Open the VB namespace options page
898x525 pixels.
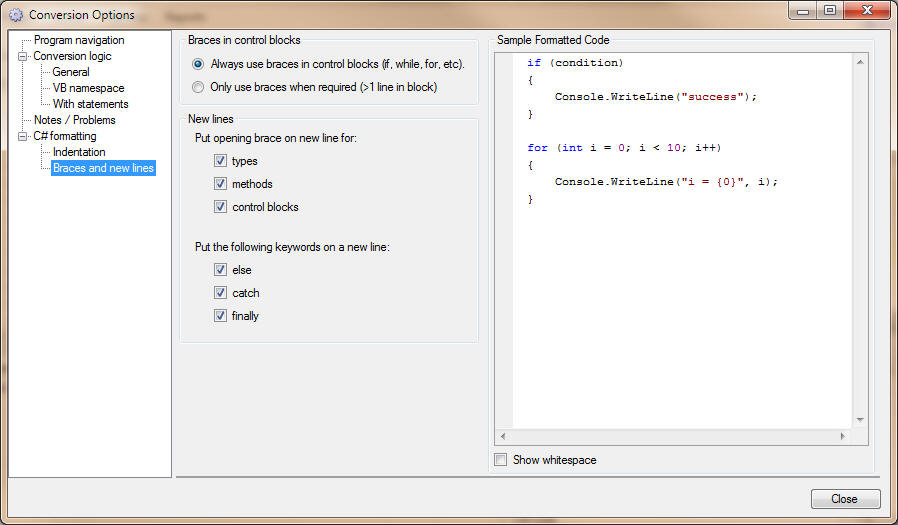tap(88, 88)
